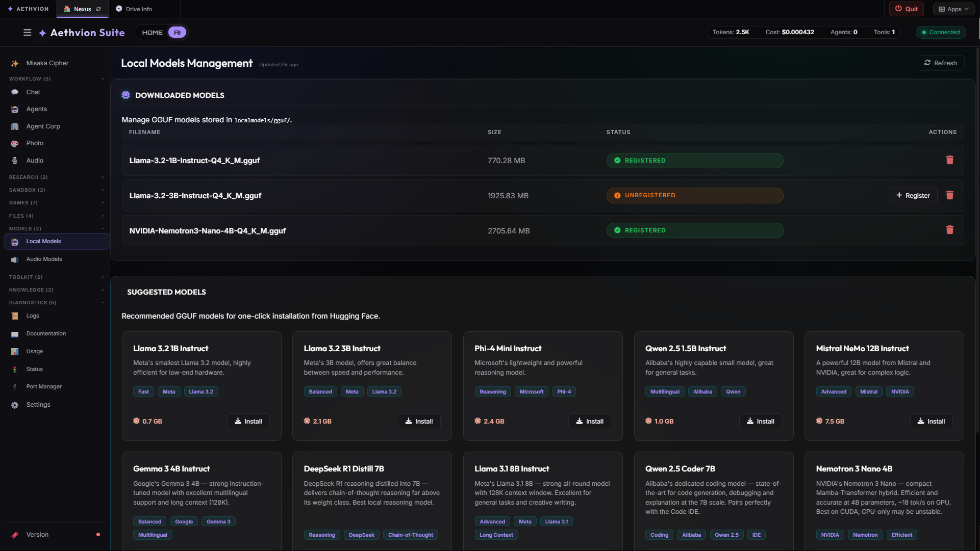Switch to HOME mode in header toggle
The height and width of the screenshot is (551, 980).
(x=152, y=33)
